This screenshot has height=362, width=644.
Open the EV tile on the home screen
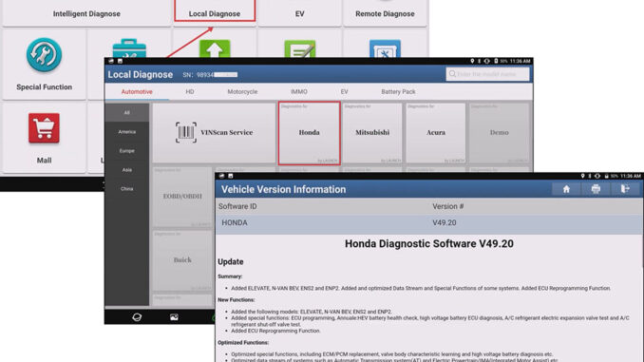pos(300,13)
